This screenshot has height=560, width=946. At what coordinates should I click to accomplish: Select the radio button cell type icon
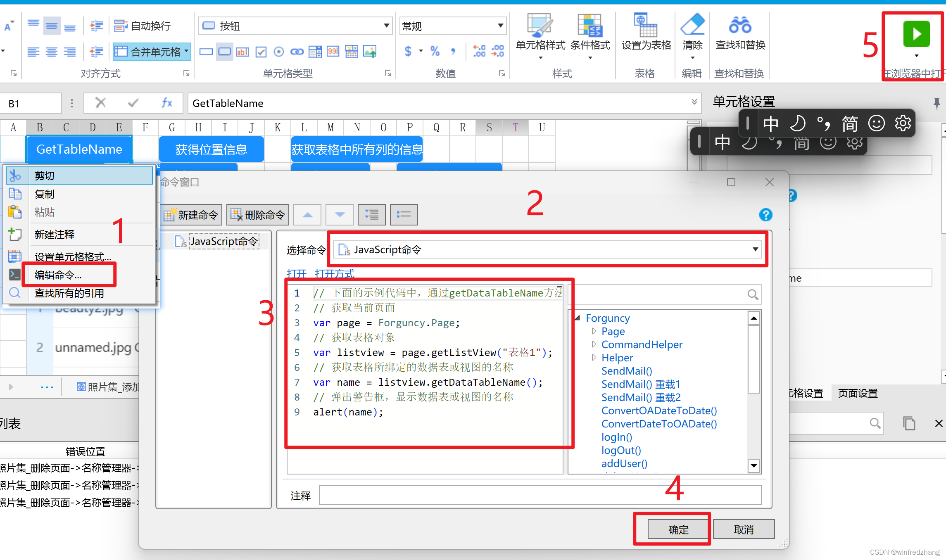tap(279, 52)
